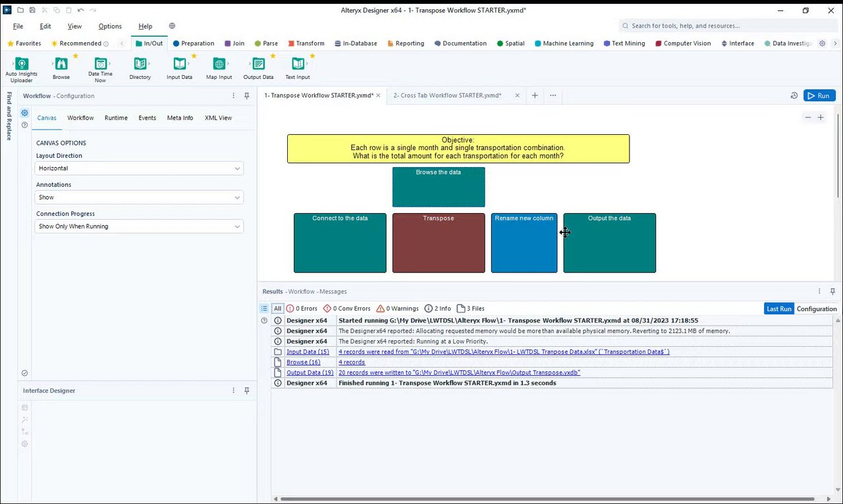843x504 pixels.
Task: Open Results panel options menu
Action: pyautogui.click(x=820, y=291)
